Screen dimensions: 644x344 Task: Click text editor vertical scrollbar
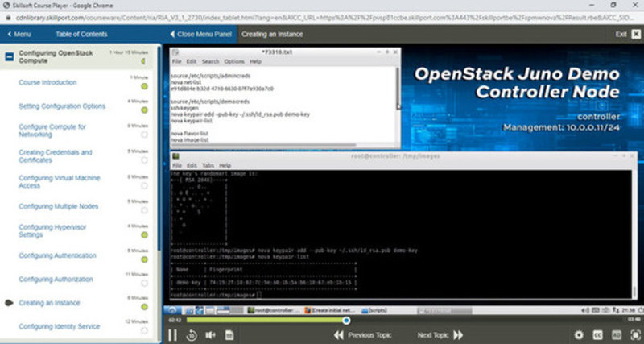[x=398, y=89]
